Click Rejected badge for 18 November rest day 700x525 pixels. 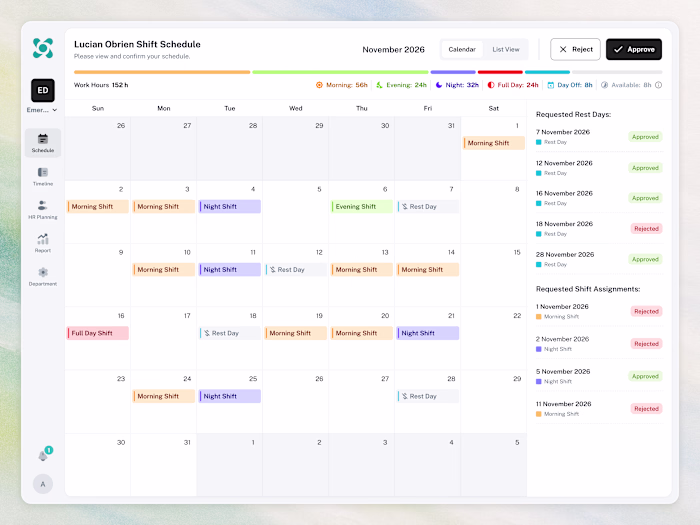646,229
